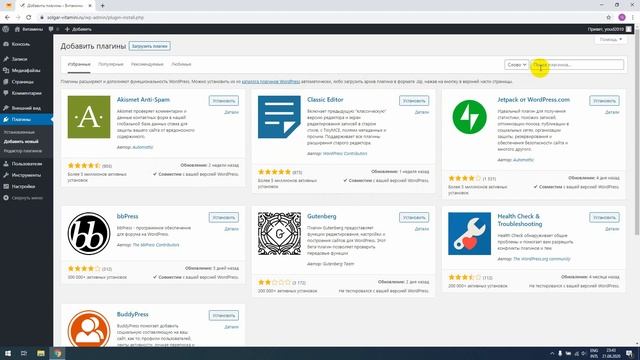The height and width of the screenshot is (360, 640).
Task: Focus the plugin search field
Action: 577,64
